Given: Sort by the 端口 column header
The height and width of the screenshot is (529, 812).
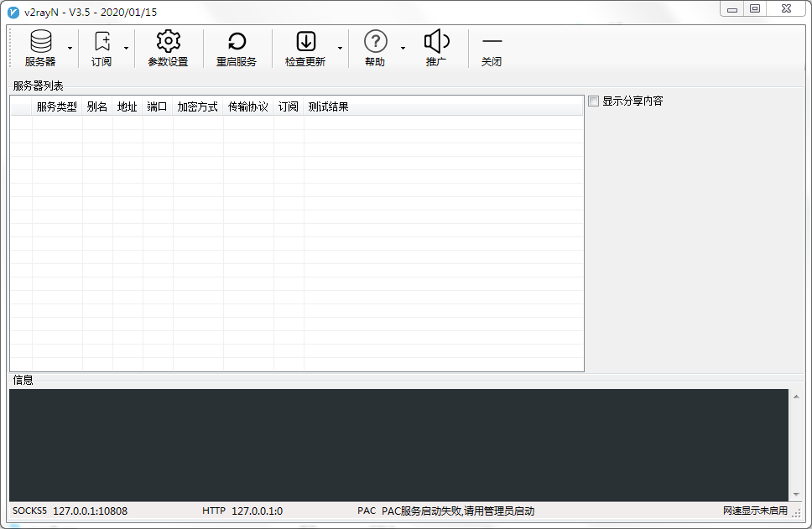Looking at the screenshot, I should pyautogui.click(x=158, y=106).
